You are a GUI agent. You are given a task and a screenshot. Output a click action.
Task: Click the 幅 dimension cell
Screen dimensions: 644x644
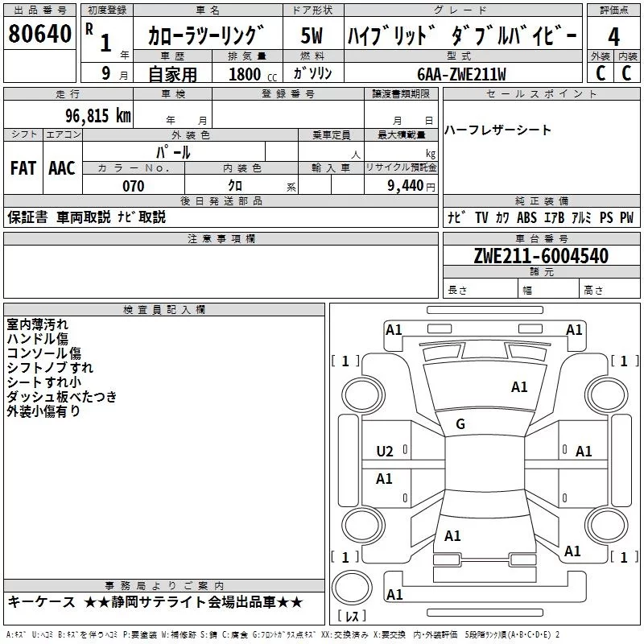pyautogui.click(x=548, y=288)
